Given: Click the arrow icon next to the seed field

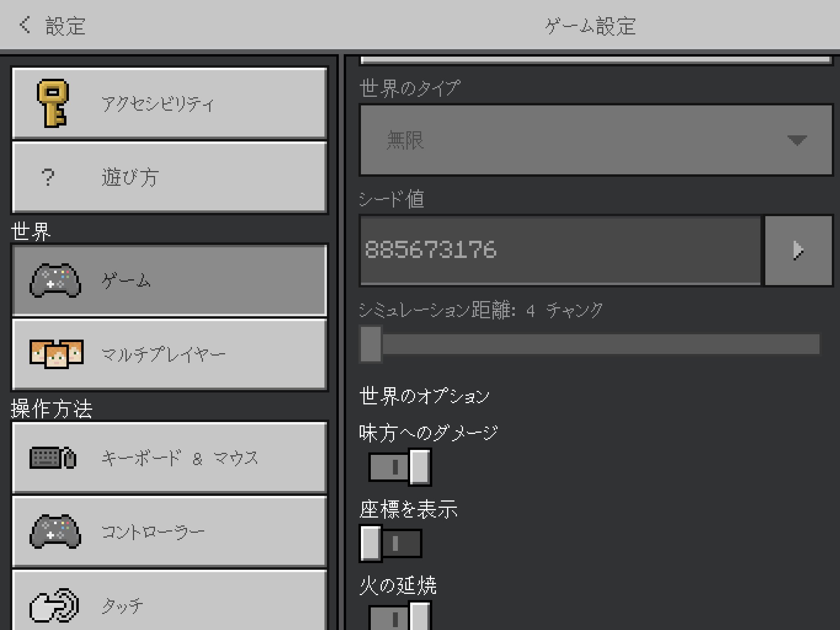Looking at the screenshot, I should 798,251.
